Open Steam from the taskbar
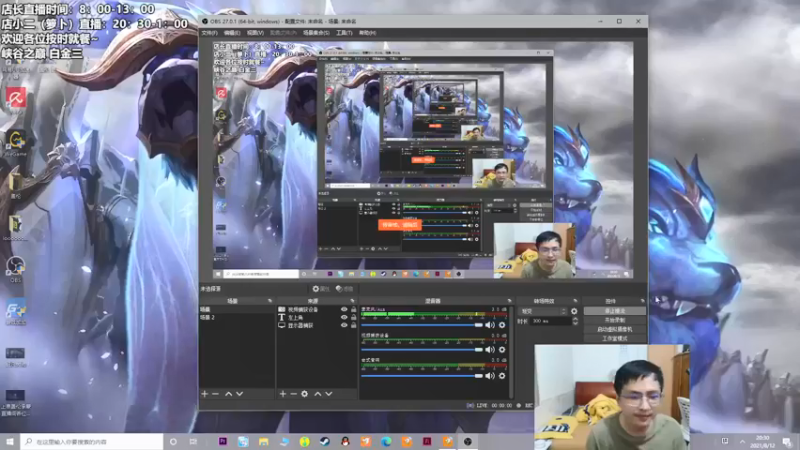The width and height of the screenshot is (800, 450). (x=325, y=441)
